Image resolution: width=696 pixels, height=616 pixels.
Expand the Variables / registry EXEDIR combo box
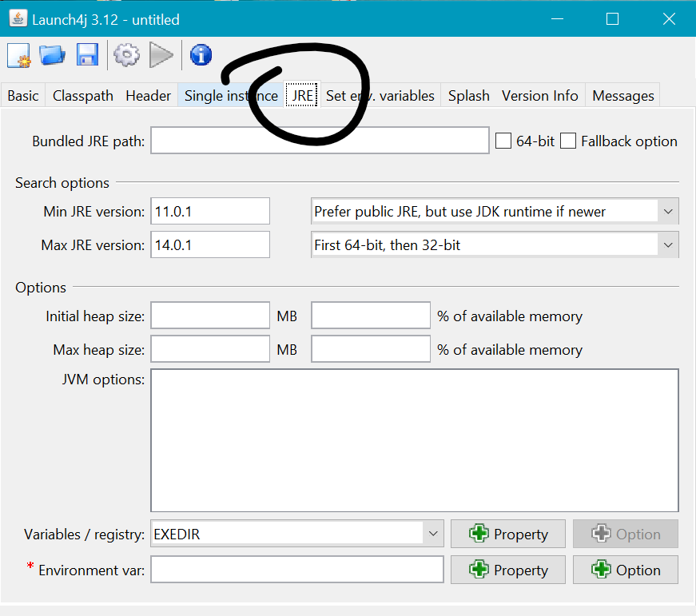coord(297,534)
